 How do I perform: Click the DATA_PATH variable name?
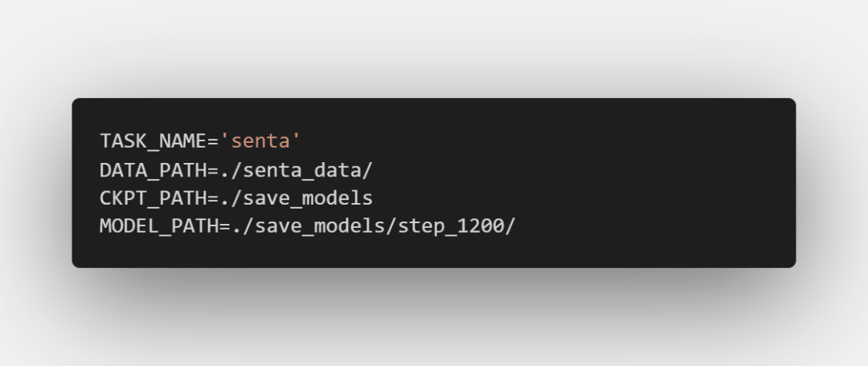point(154,170)
